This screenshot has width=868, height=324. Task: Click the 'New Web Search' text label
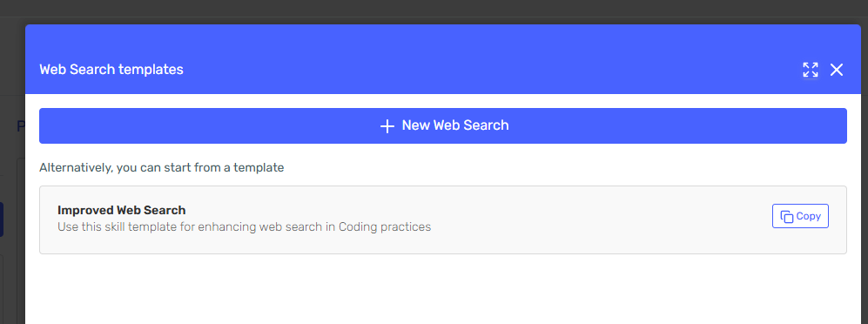(x=455, y=125)
